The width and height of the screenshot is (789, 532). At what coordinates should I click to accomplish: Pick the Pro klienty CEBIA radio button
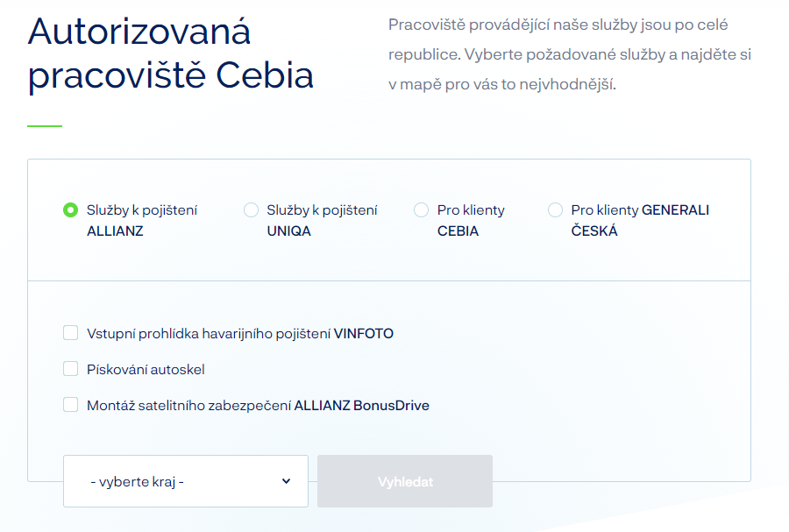pos(422,210)
